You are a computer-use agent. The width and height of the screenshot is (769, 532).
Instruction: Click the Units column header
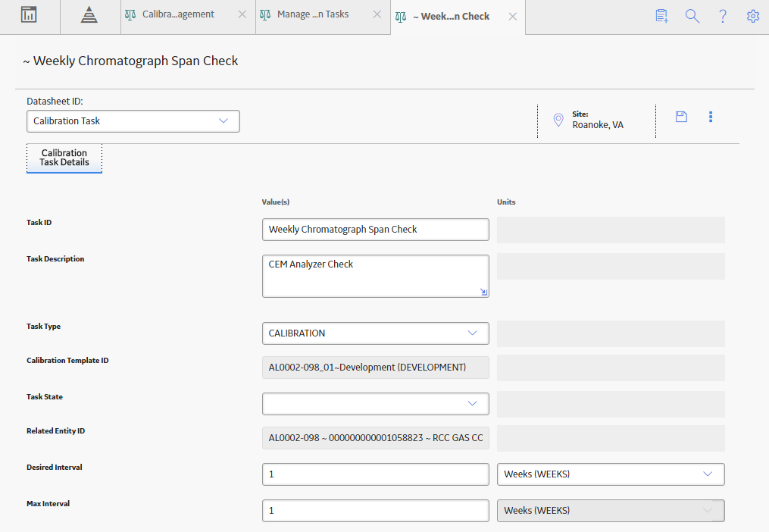tap(506, 202)
